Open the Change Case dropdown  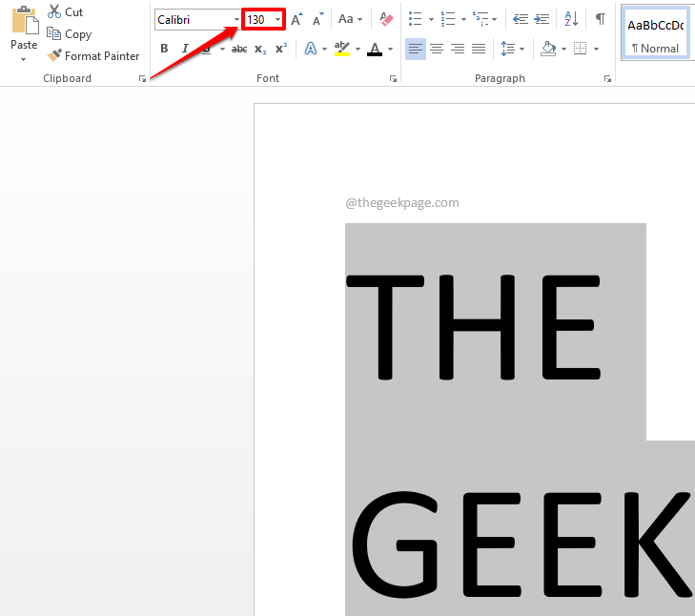[350, 19]
